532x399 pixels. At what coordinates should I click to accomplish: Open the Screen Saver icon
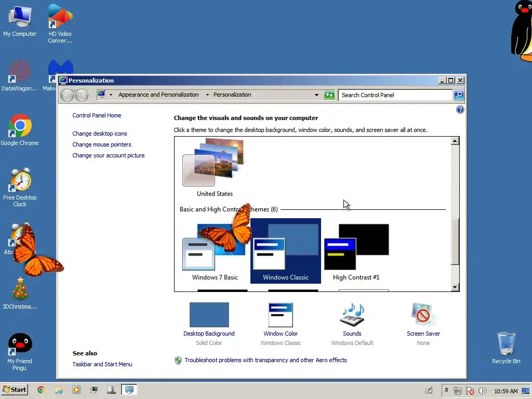(x=423, y=314)
